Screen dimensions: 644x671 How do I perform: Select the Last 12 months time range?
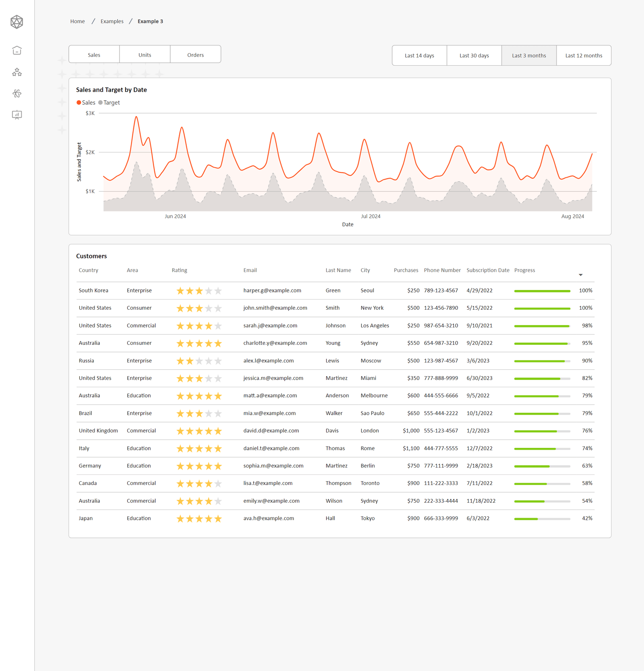[x=583, y=55]
